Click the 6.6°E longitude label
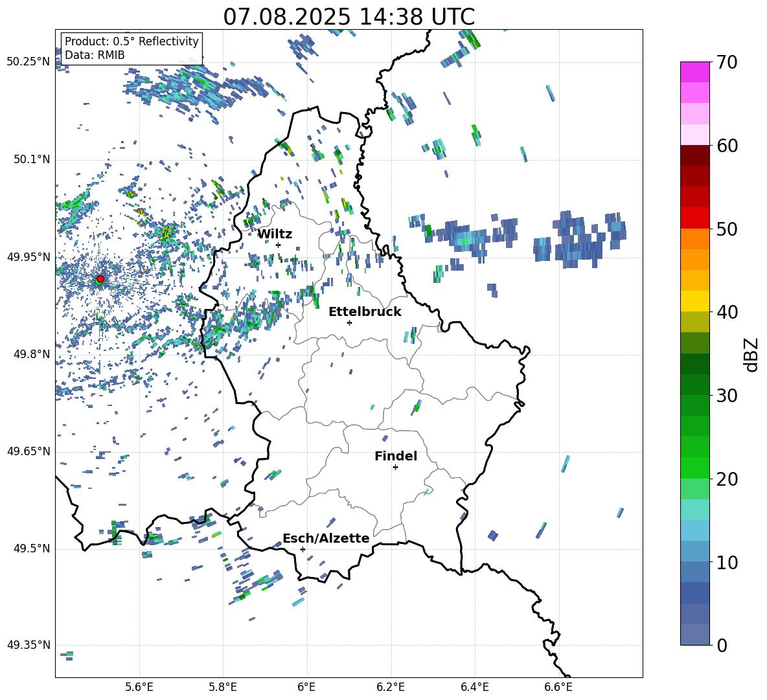The width and height of the screenshot is (767, 700). (x=558, y=687)
